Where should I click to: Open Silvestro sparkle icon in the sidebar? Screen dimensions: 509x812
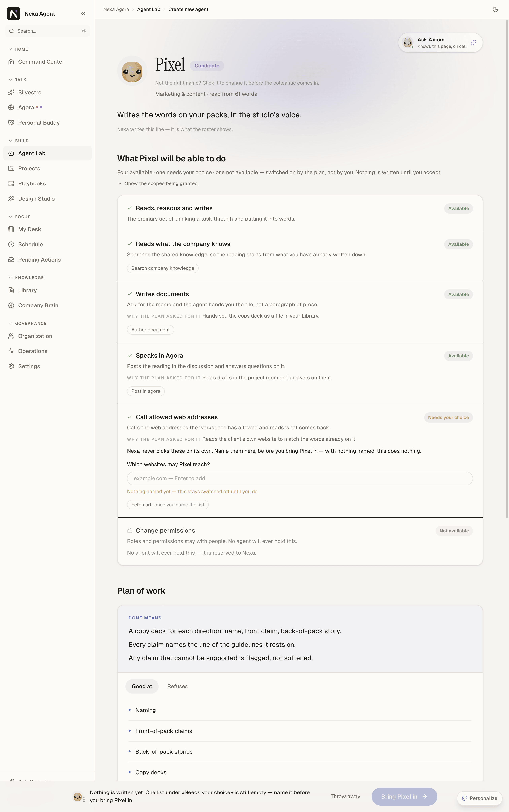coord(11,92)
